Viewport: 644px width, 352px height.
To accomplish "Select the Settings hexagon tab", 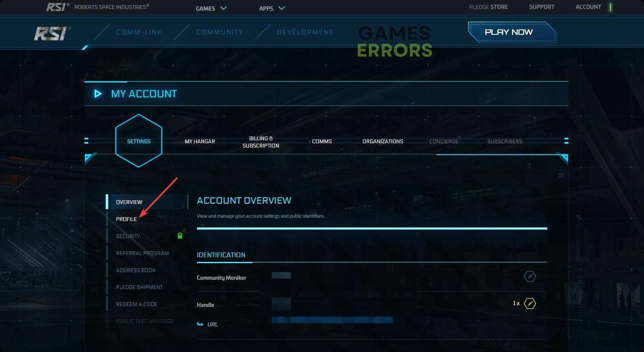I will tap(139, 141).
